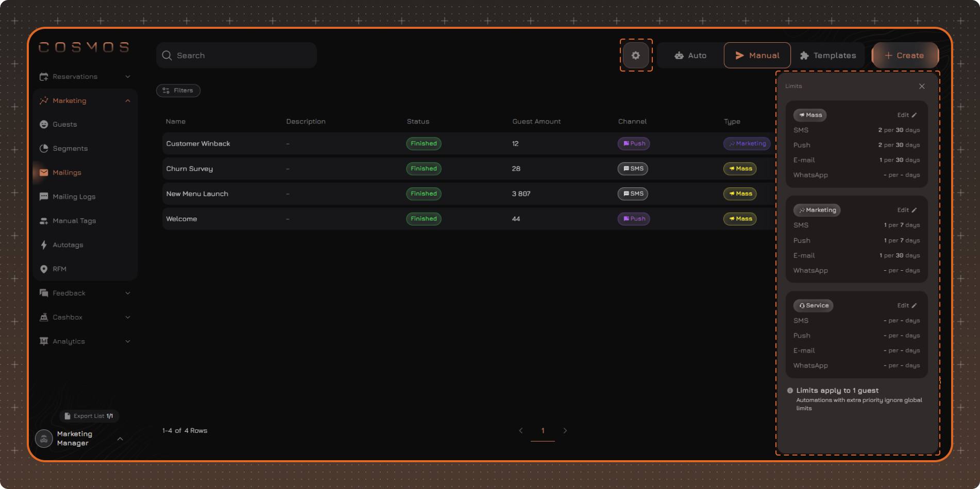Click the COSMOS logo

(x=84, y=47)
